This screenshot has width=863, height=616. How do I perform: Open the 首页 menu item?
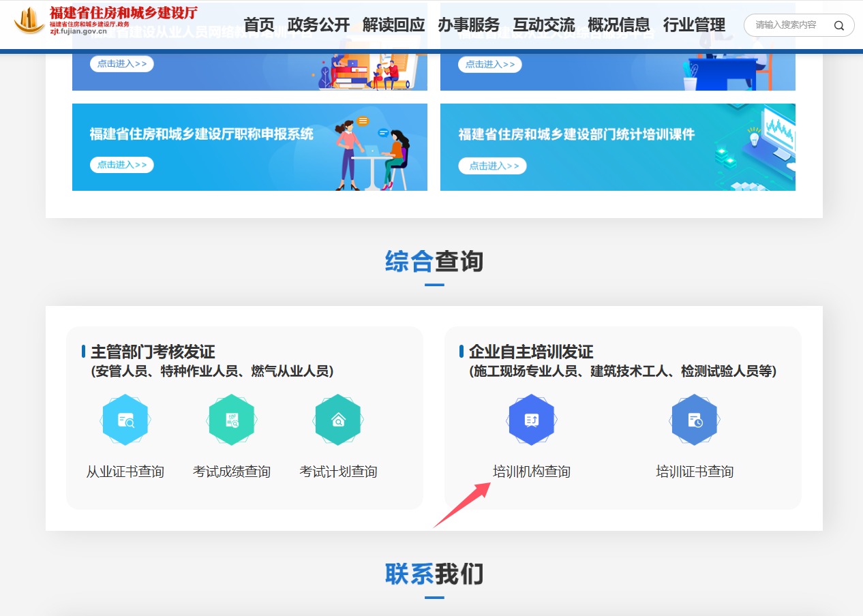click(260, 25)
